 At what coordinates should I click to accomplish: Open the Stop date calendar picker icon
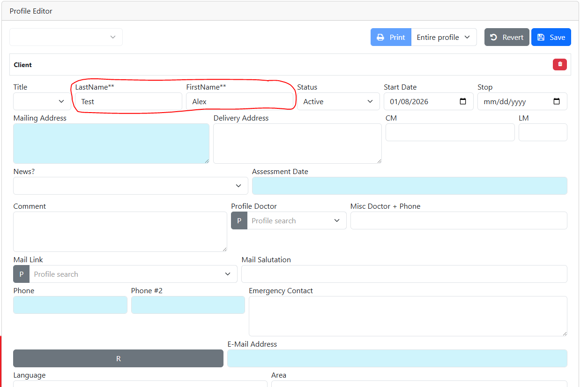(x=557, y=101)
